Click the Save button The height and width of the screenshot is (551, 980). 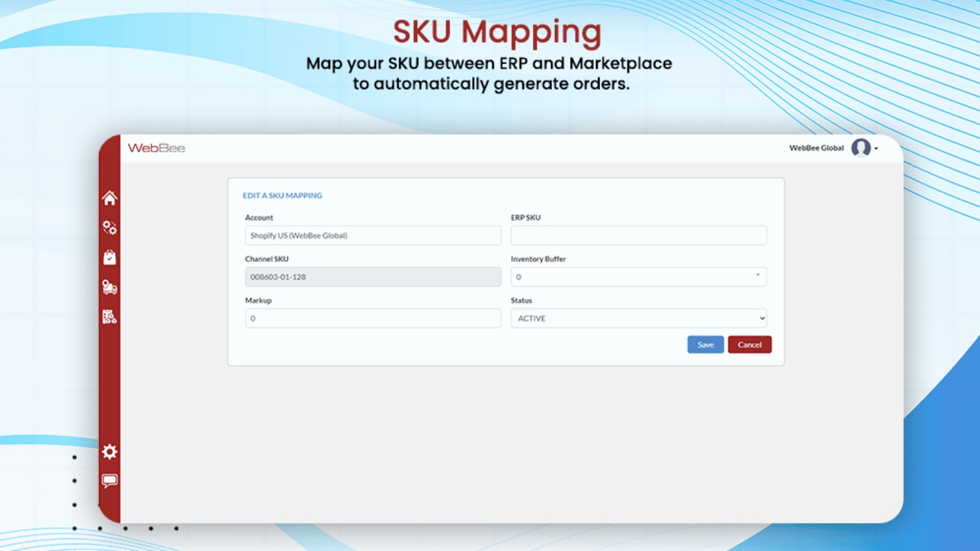point(706,345)
